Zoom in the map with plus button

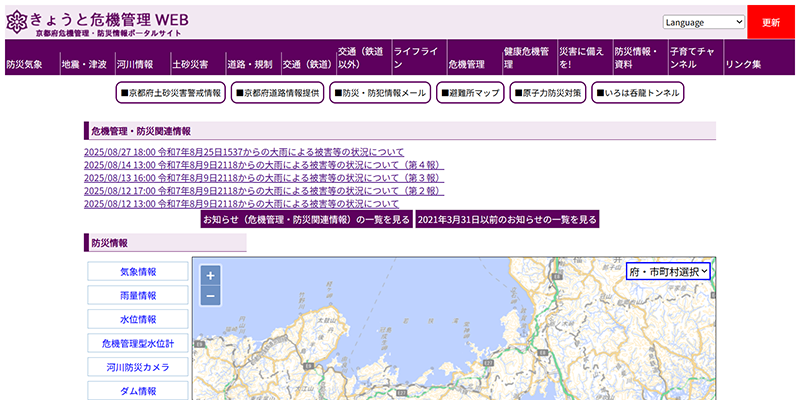point(210,276)
